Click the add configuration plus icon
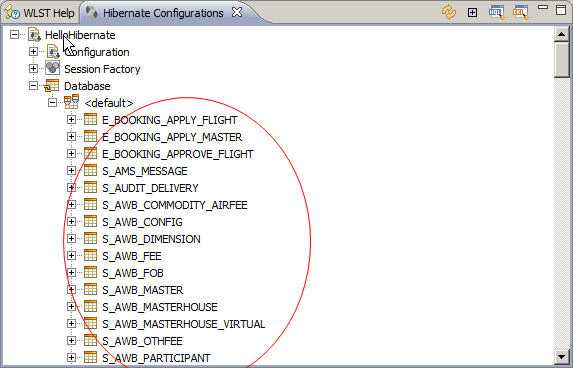This screenshot has width=573, height=368. pyautogui.click(x=472, y=13)
